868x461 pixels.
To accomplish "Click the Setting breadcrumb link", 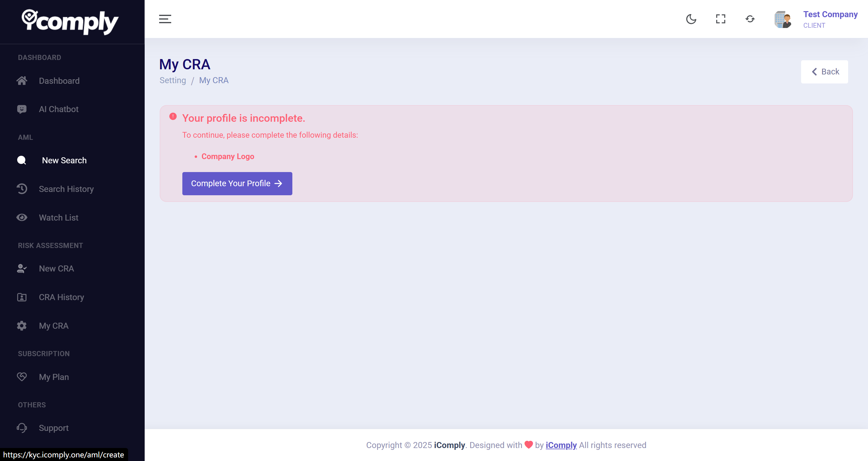I will click(172, 80).
